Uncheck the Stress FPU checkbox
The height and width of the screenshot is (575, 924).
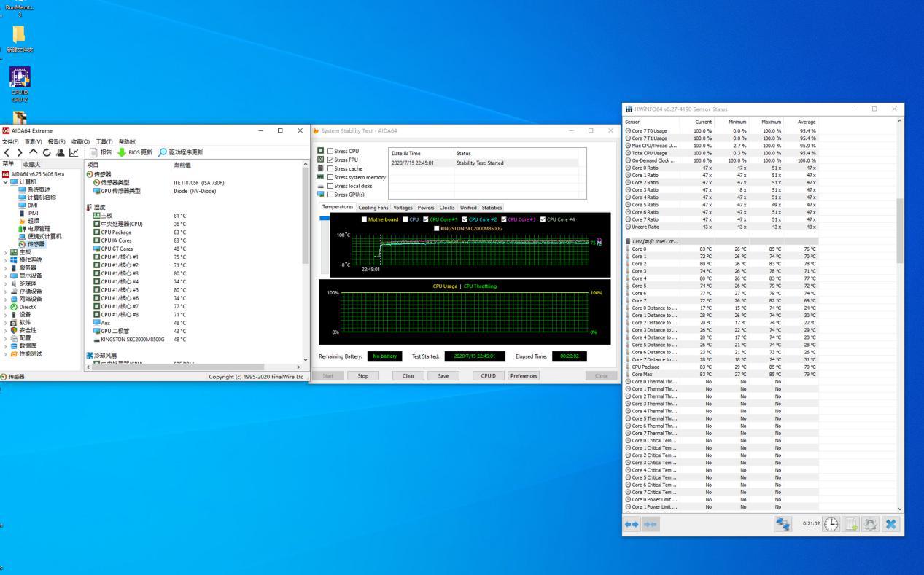[330, 160]
